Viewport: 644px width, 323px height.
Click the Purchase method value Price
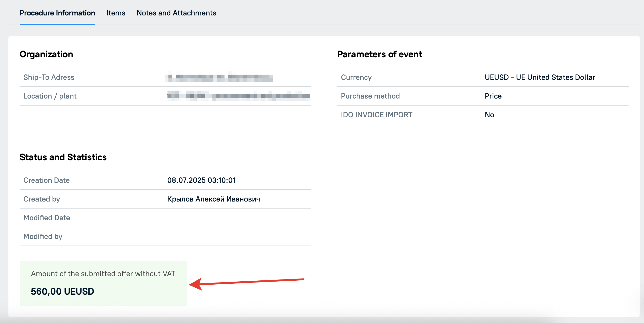pos(493,96)
